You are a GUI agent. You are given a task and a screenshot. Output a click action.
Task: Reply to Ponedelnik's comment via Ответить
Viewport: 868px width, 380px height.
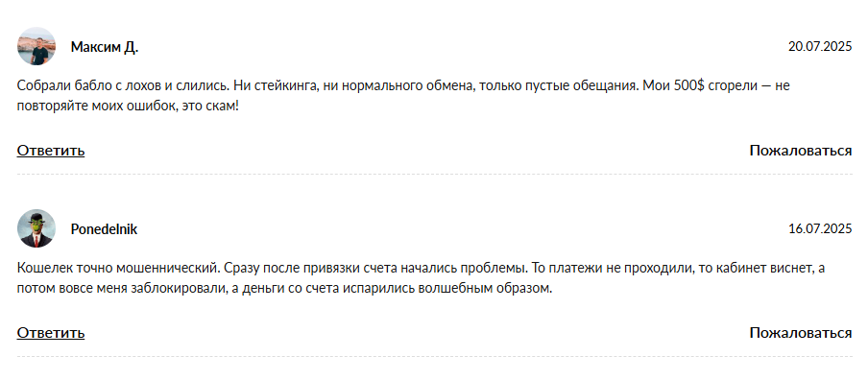51,332
